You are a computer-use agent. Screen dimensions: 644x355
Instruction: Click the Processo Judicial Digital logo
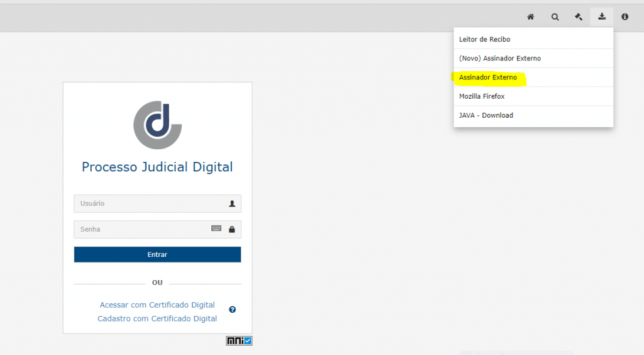(x=158, y=125)
